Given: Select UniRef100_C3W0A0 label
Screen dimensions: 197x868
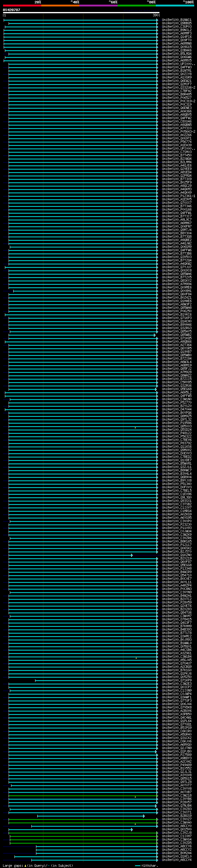Looking at the screenshot, I should click(176, 822).
